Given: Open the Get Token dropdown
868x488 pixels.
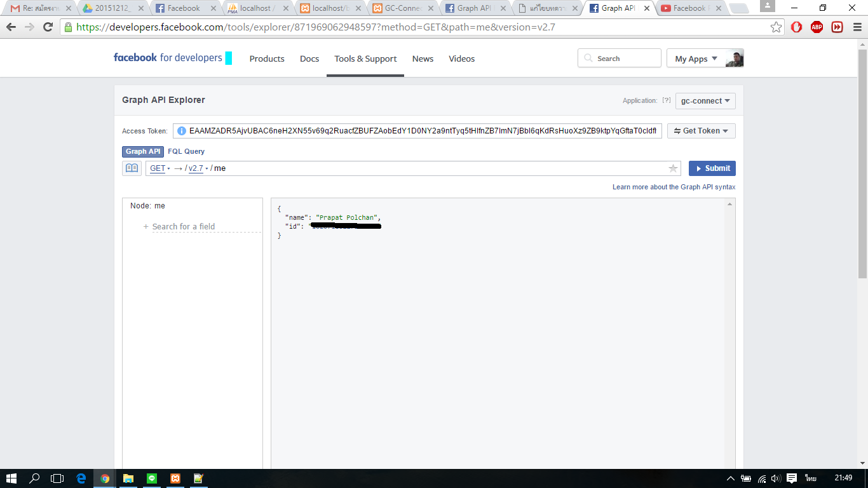Looking at the screenshot, I should click(x=702, y=131).
